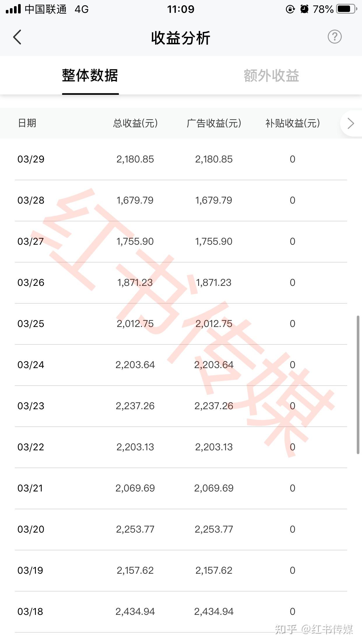Select the 03/29 date row

[31, 159]
